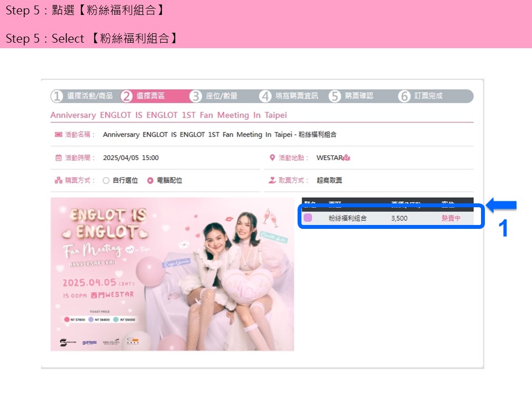Click the location pin icon beside 活動地點
This screenshot has width=532, height=399.
click(272, 158)
